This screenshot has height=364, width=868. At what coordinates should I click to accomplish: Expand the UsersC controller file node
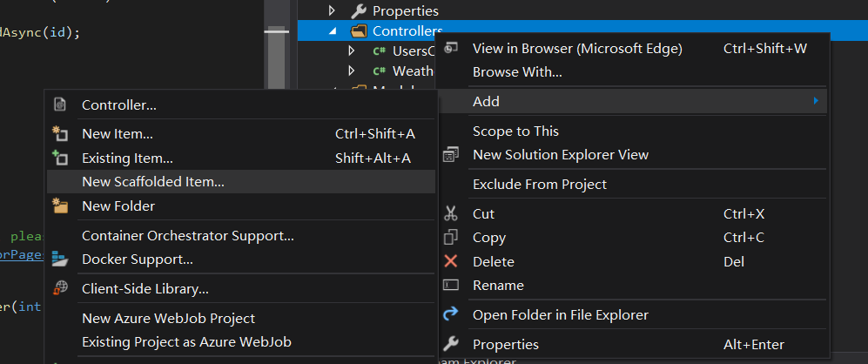351,51
